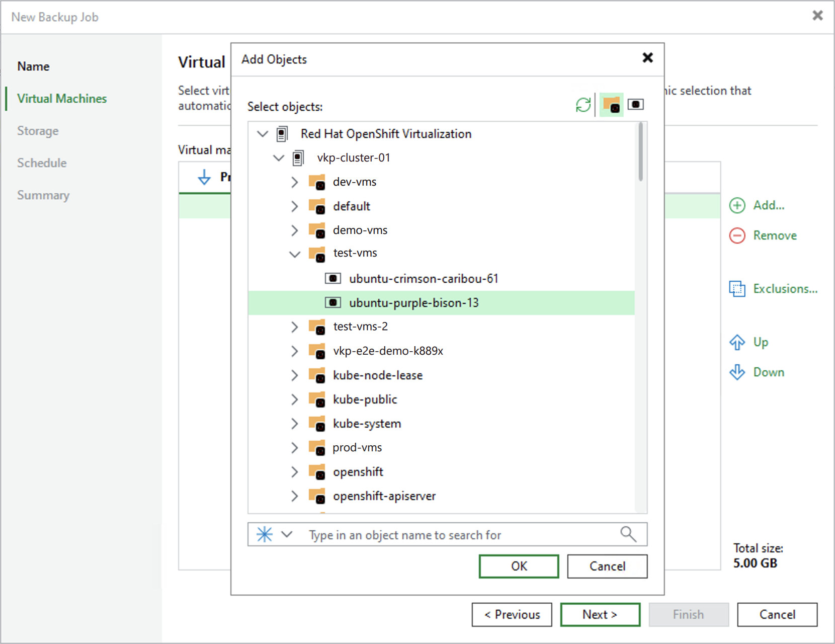Image resolution: width=835 pixels, height=644 pixels.
Task: Click the vkp-e2e-demo-k889x folder icon
Action: (x=317, y=351)
